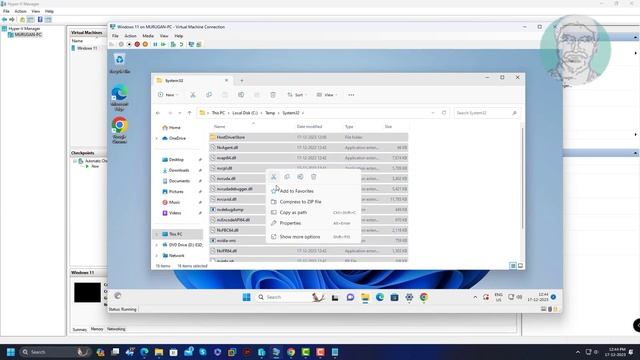Open Recycle Bin on the VM desktop

(119, 63)
